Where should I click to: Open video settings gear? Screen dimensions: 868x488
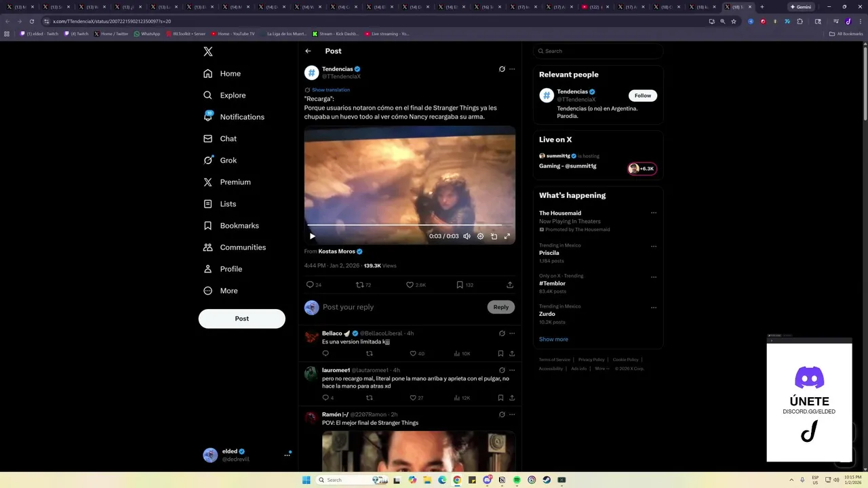[480, 236]
